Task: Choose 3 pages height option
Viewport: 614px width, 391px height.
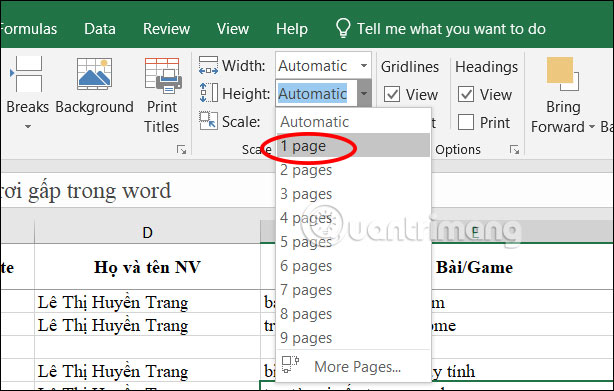Action: (x=353, y=194)
